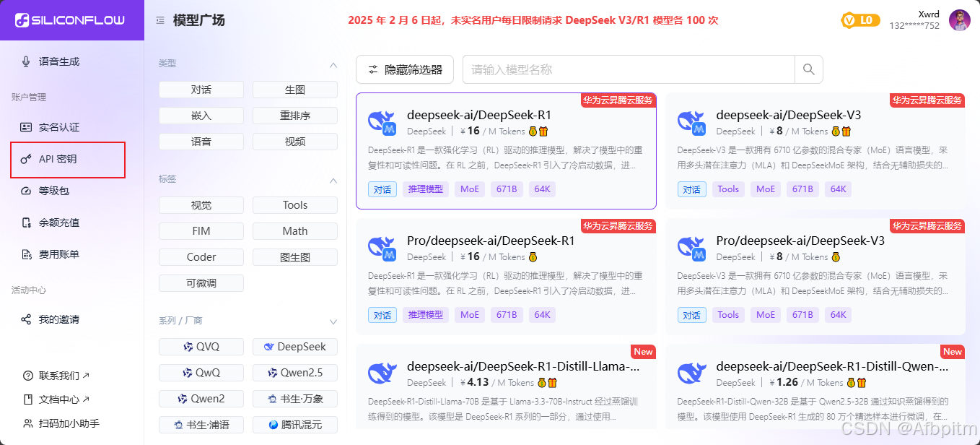
Task: Filter by QwQ series
Action: pyautogui.click(x=201, y=373)
